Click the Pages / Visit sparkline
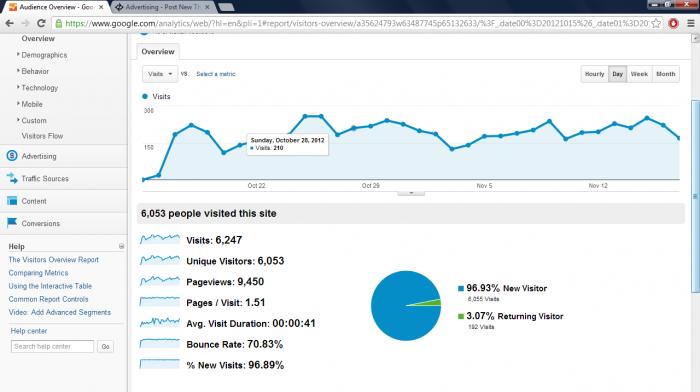The image size is (700, 392). [159, 302]
